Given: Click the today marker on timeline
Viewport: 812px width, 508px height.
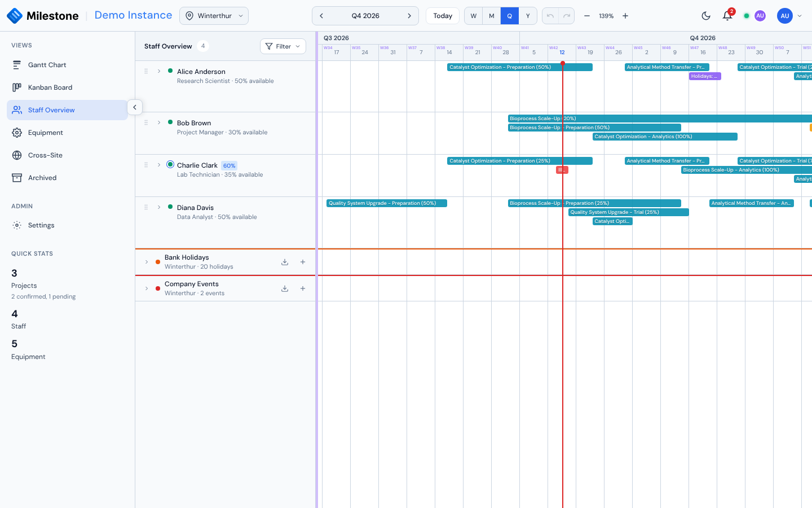Looking at the screenshot, I should (x=562, y=63).
